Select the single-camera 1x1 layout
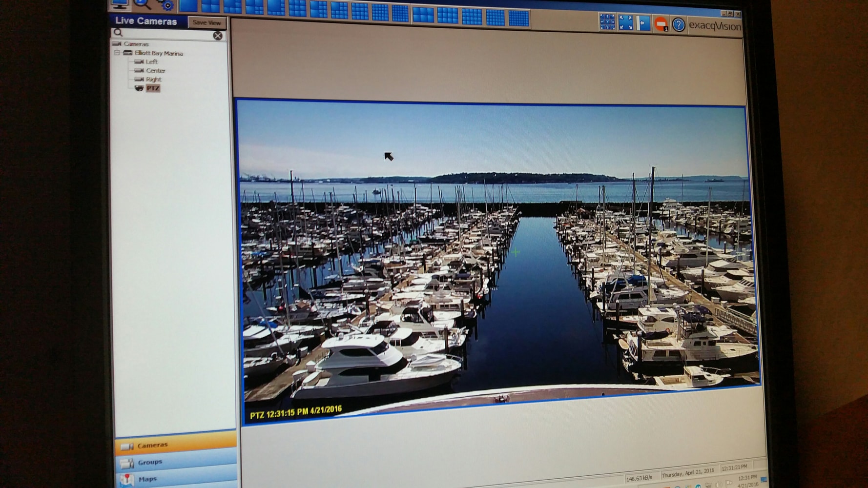The width and height of the screenshot is (868, 488). tap(188, 6)
